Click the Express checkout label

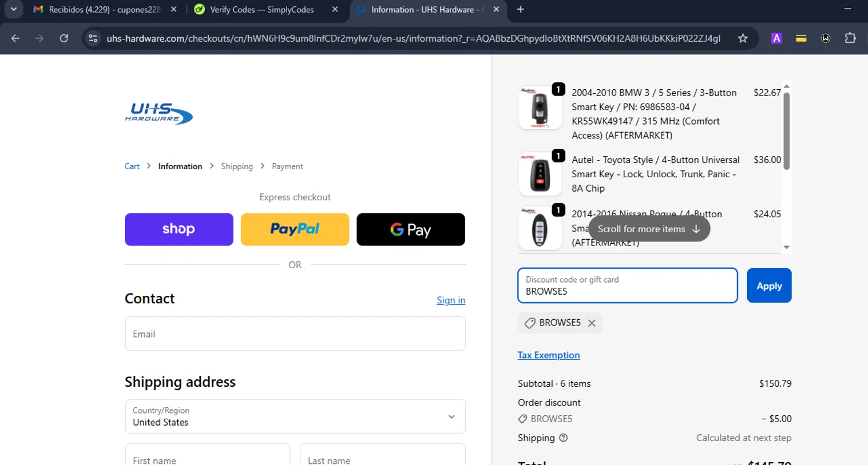295,197
